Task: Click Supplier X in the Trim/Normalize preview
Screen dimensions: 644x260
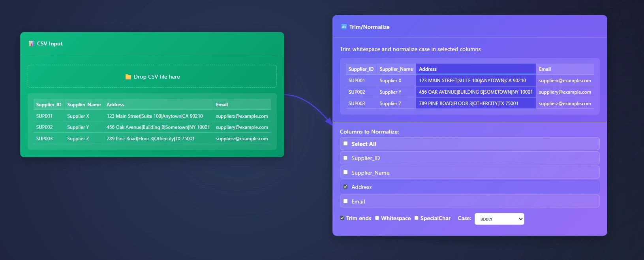Action: pos(396,81)
